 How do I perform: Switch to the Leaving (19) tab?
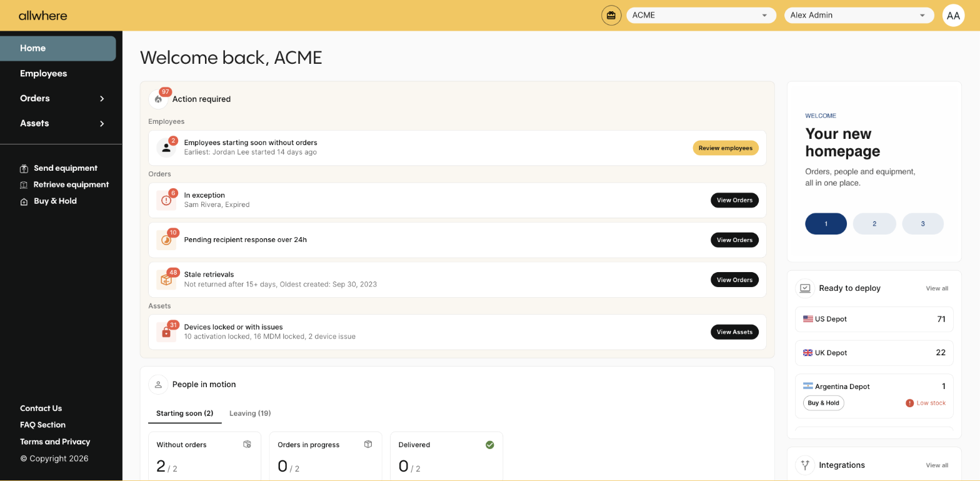[250, 413]
